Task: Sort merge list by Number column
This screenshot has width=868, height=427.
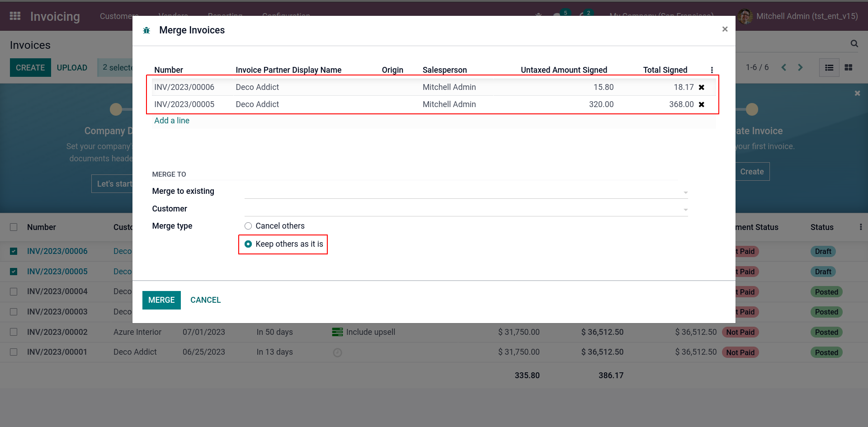Action: tap(169, 70)
